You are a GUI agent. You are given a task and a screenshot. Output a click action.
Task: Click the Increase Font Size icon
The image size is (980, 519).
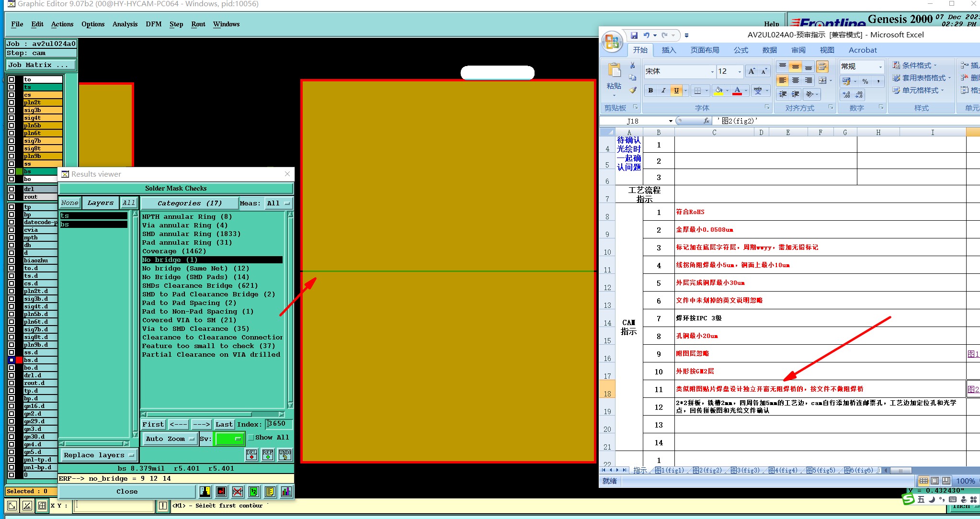[752, 71]
